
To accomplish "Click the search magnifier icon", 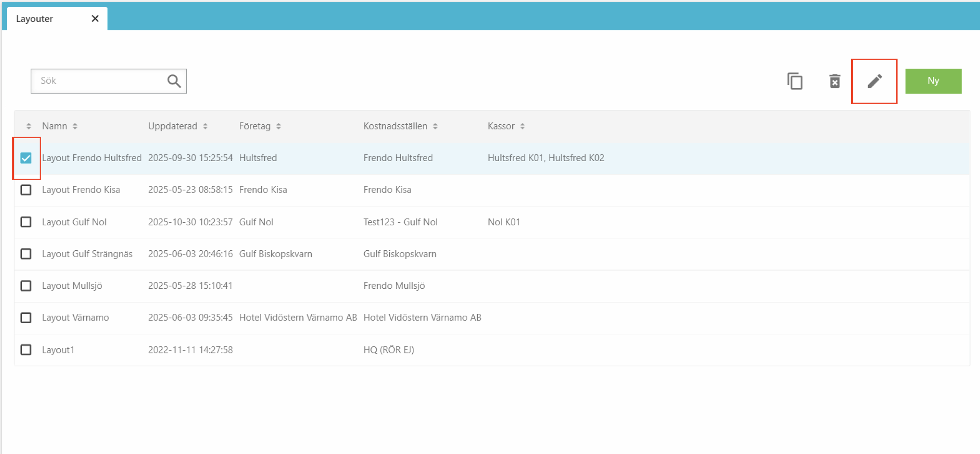I will (174, 81).
